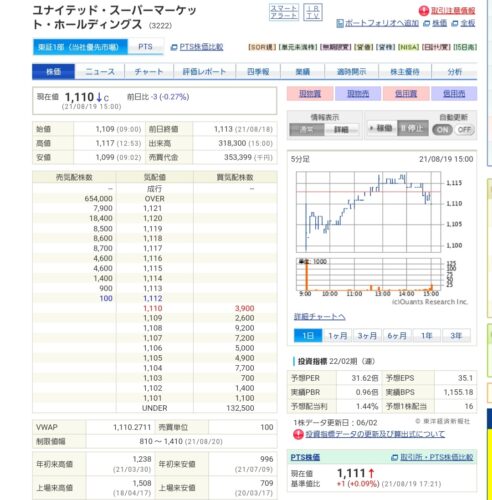The height and width of the screenshot is (500, 492).
Task: Open the 詳細チャートへ link
Action: (319, 317)
